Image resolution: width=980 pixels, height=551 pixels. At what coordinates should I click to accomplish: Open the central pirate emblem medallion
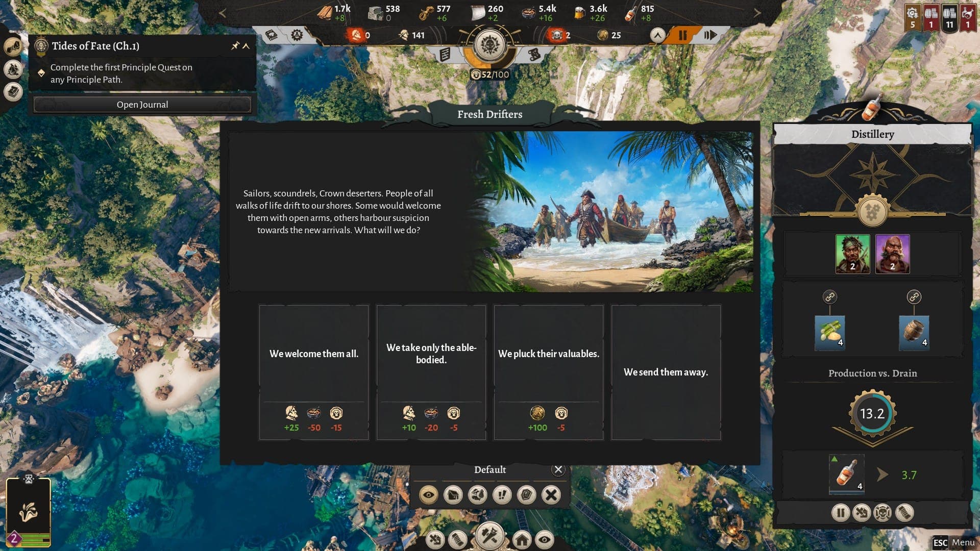[x=490, y=45]
